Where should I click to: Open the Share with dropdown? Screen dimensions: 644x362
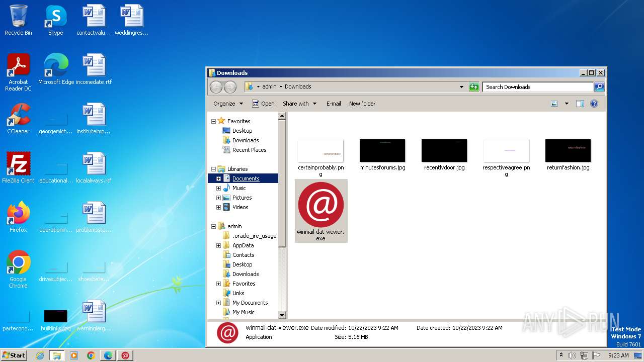tap(300, 104)
